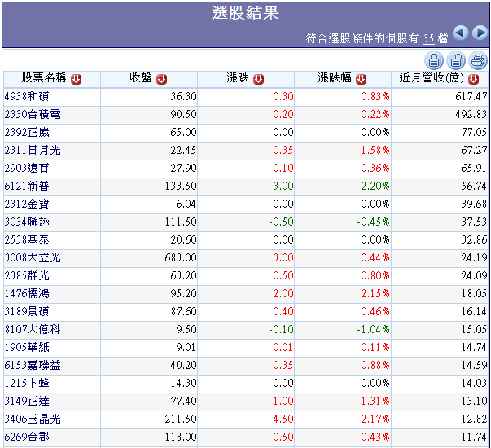Select the -0.45% change of 聯詠

coord(373,222)
